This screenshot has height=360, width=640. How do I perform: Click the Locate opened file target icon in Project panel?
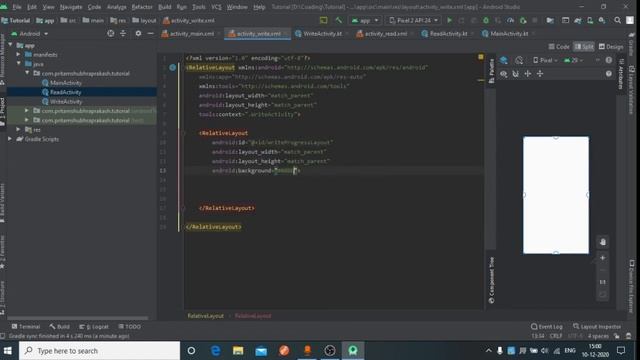111,33
